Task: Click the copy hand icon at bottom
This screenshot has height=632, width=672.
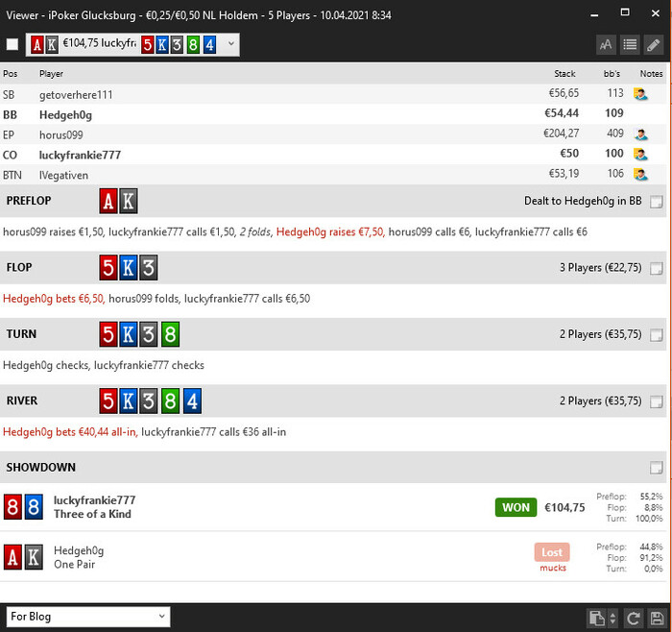Action: [596, 619]
